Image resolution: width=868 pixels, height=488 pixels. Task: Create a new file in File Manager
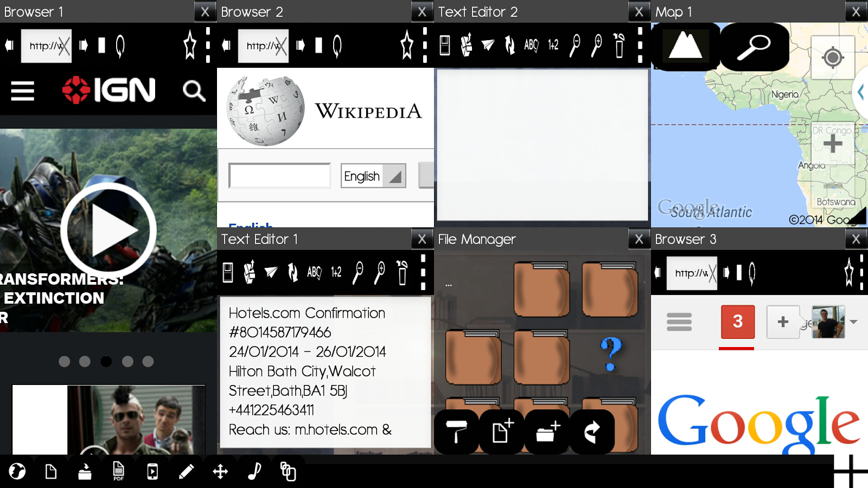tap(502, 432)
